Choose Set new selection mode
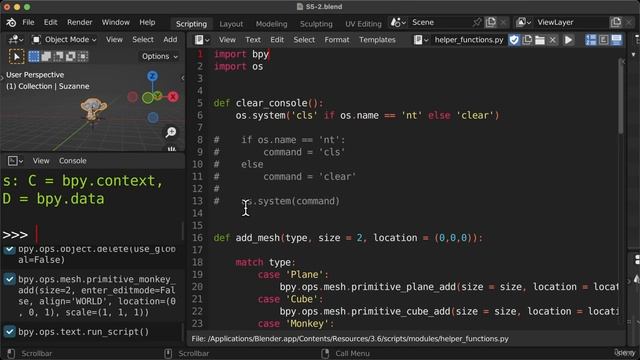 point(34,56)
